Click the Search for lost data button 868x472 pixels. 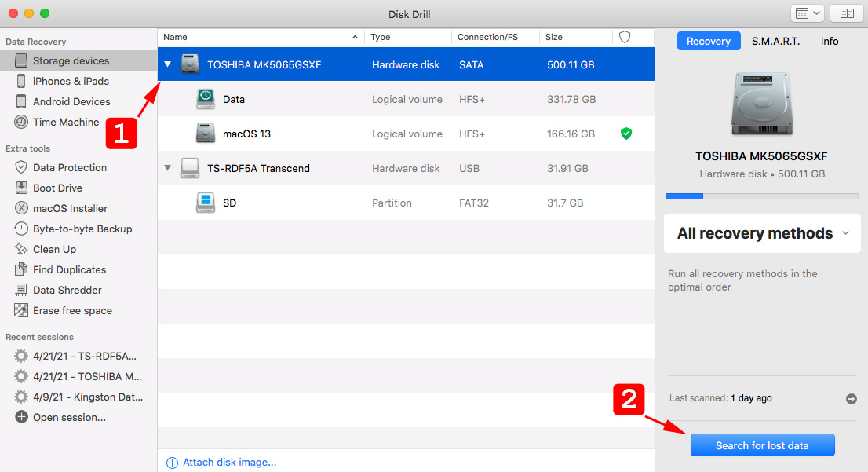pos(762,445)
